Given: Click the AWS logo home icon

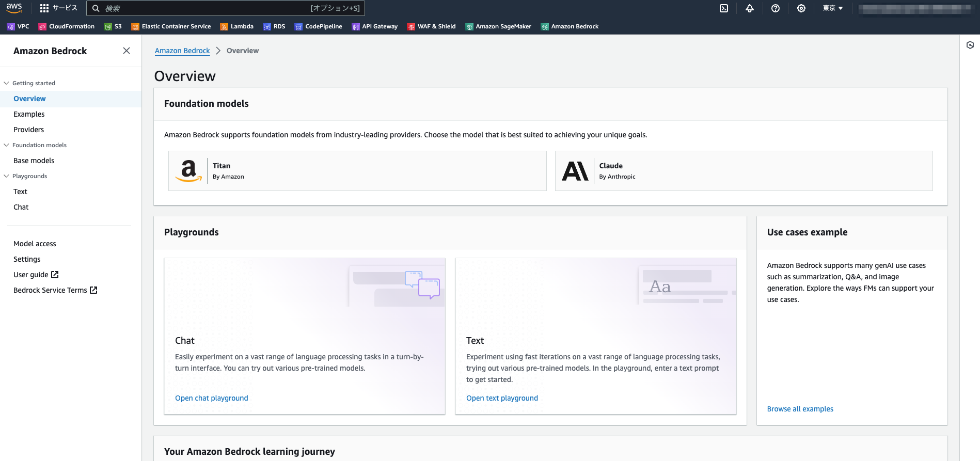Looking at the screenshot, I should coord(14,8).
